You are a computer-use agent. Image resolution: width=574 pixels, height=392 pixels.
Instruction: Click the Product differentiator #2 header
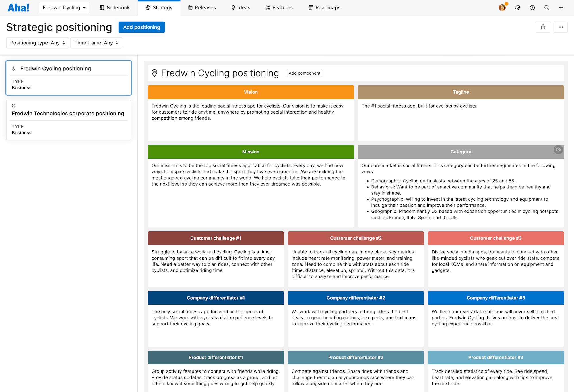coord(356,358)
